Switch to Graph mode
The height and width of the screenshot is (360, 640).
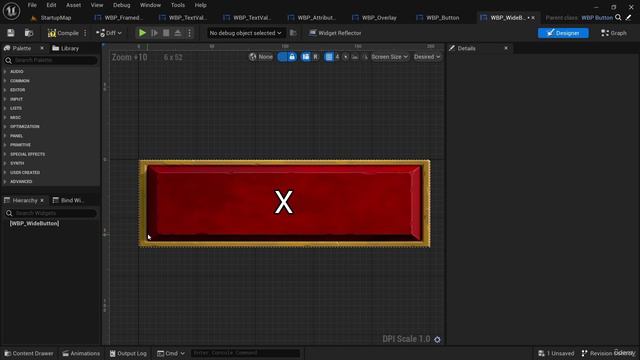tap(614, 33)
